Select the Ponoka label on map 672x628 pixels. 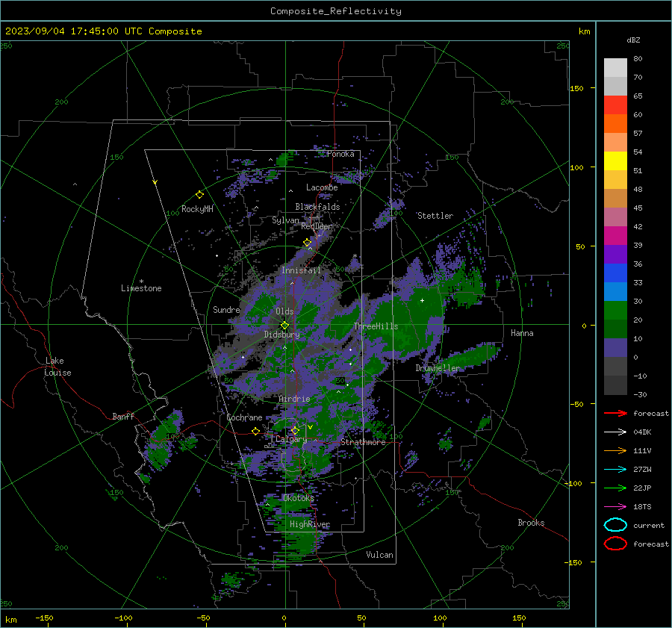[340, 154]
